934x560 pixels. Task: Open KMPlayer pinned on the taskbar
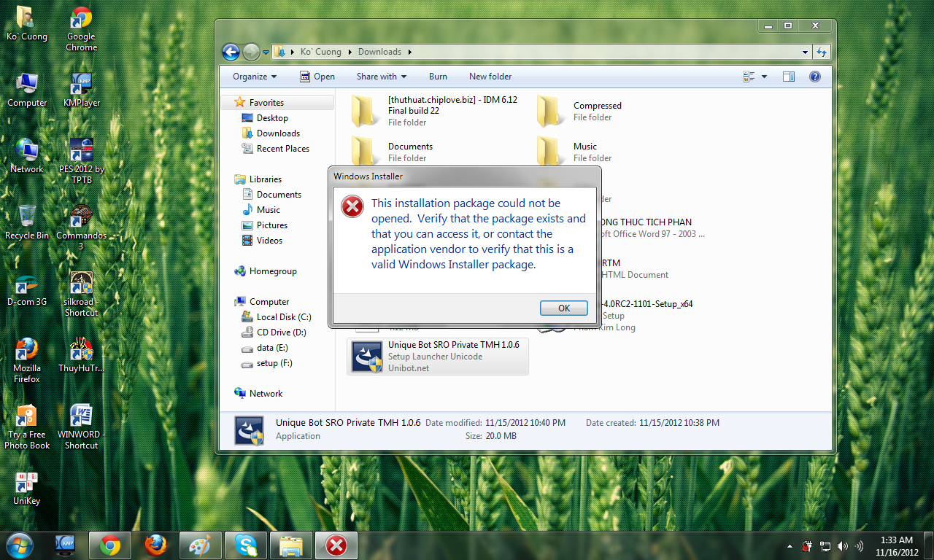point(65,545)
